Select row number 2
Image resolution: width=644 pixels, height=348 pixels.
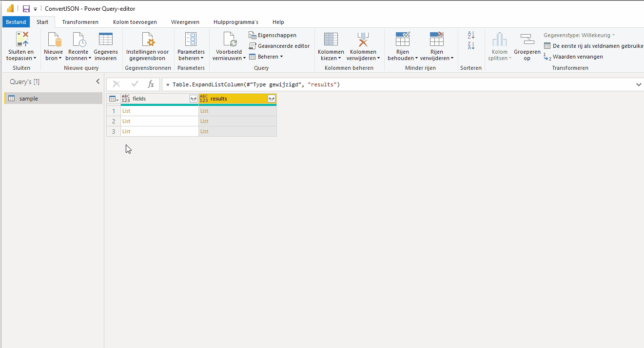(114, 121)
